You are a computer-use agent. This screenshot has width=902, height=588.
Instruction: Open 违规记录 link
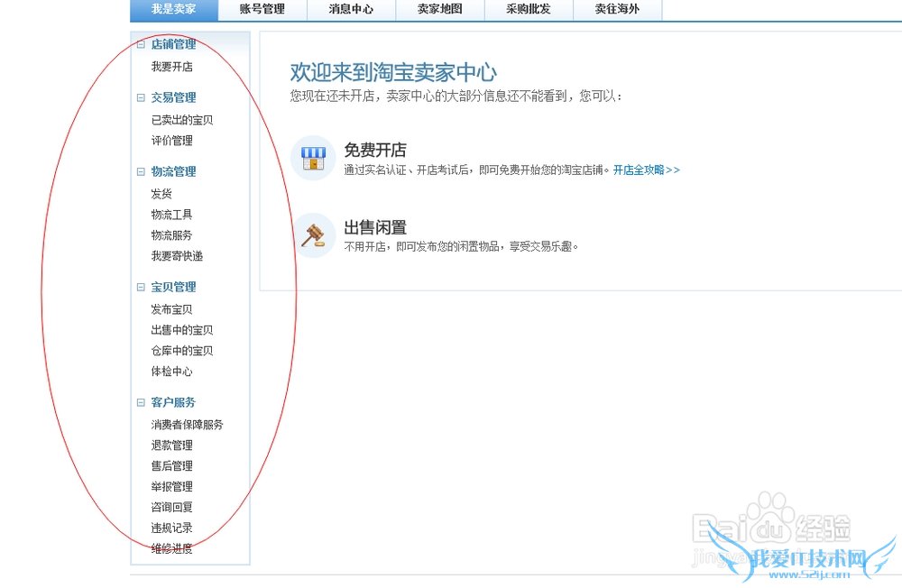(x=172, y=528)
